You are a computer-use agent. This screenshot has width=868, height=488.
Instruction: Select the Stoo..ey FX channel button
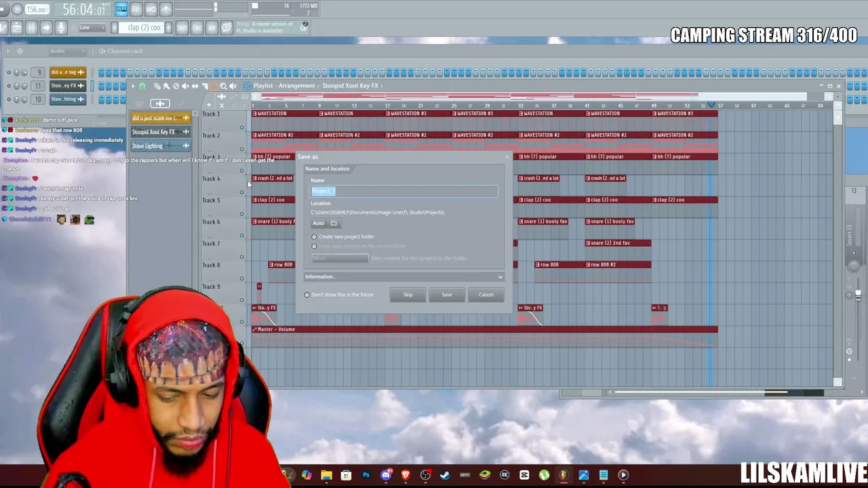click(x=67, y=86)
